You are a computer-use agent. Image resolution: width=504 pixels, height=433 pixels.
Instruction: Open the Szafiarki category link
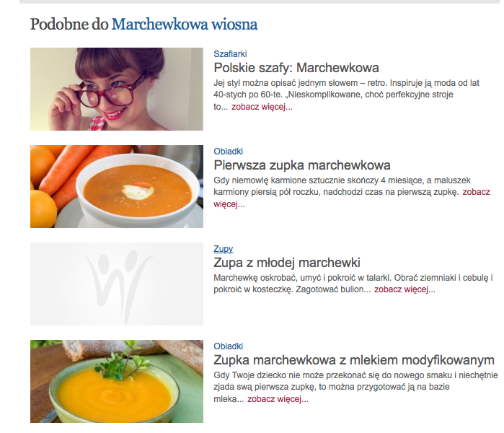[230, 53]
